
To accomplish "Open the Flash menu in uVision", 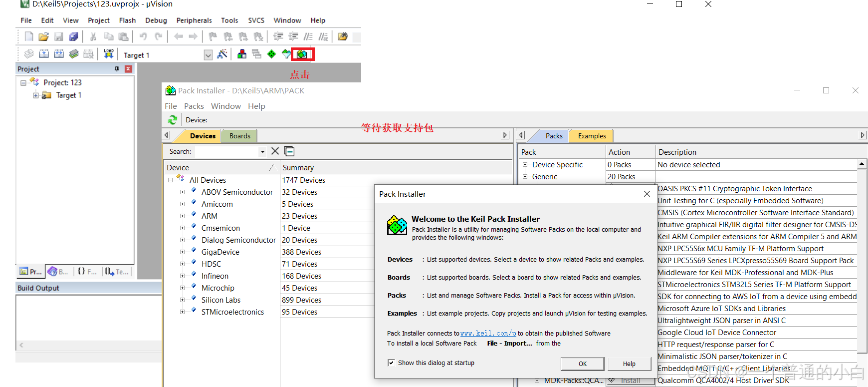I will pyautogui.click(x=127, y=20).
